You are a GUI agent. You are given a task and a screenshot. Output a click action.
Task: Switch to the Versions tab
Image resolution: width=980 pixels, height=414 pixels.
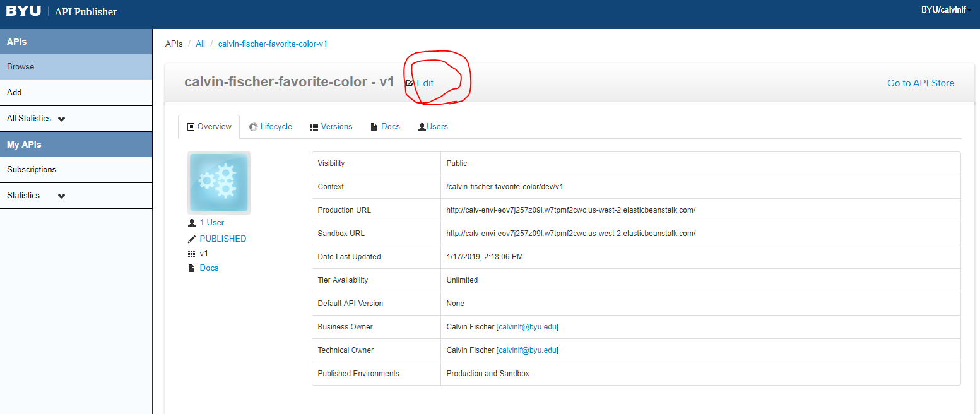pos(331,127)
